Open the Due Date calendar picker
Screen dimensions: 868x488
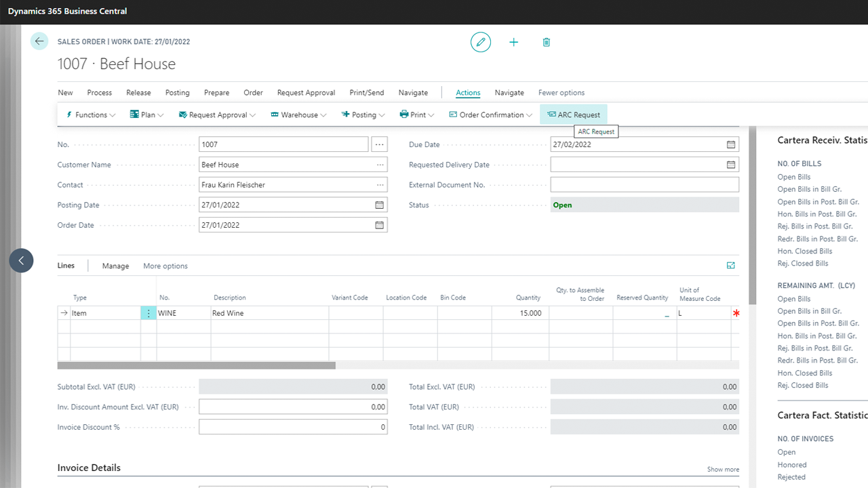(x=730, y=144)
